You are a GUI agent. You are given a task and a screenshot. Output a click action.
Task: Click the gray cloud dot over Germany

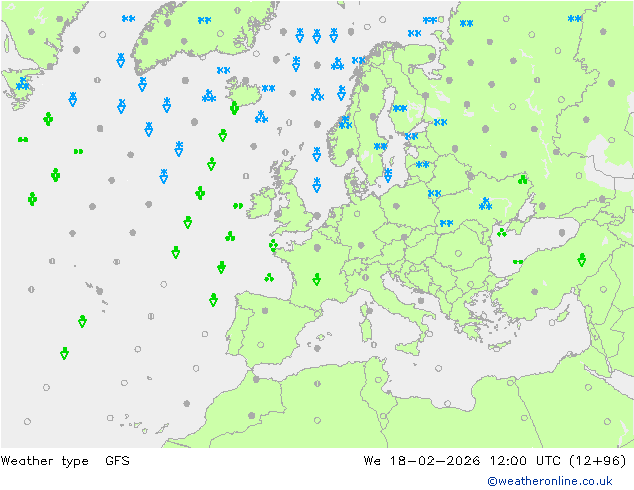(361, 245)
